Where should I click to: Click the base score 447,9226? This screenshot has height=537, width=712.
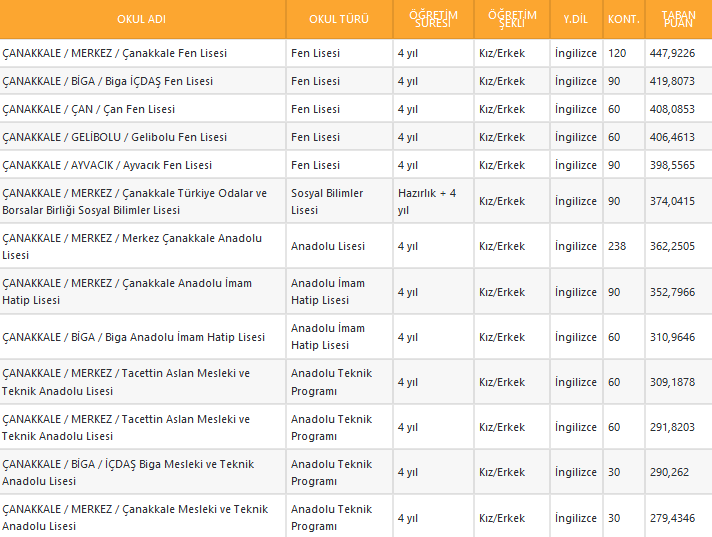[671, 53]
